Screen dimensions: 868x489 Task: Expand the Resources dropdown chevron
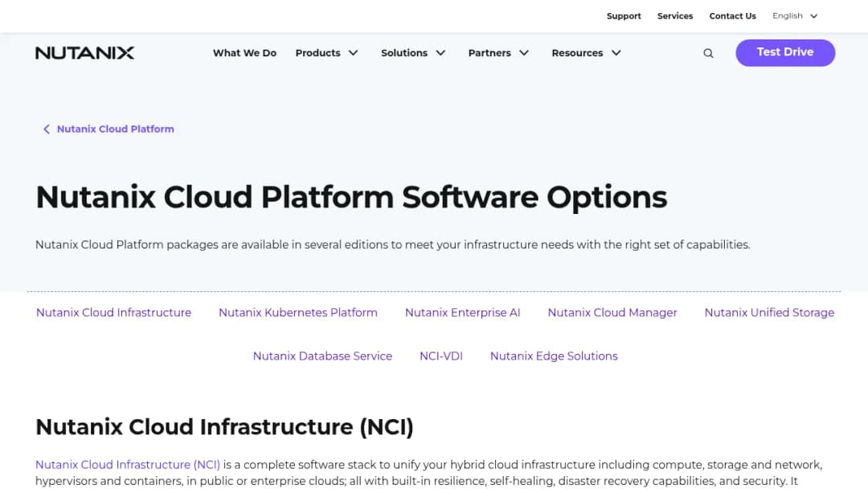pos(616,52)
